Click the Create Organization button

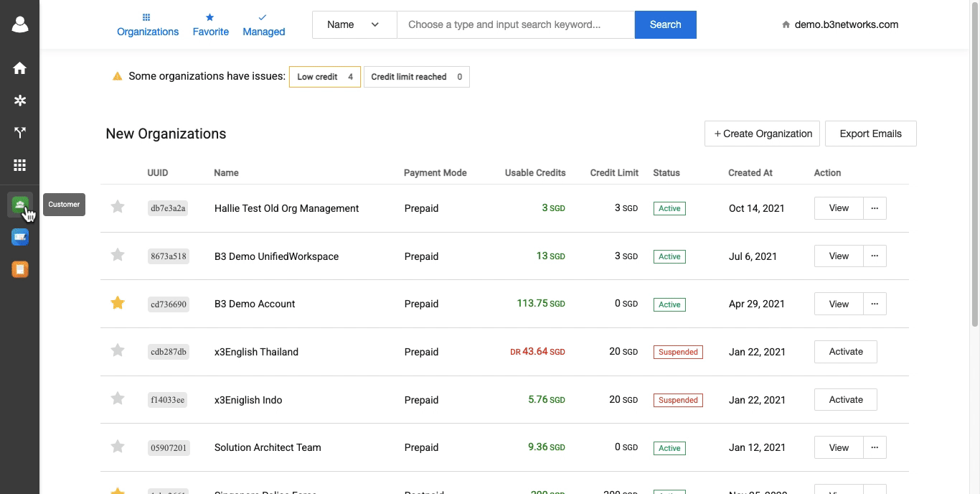(x=762, y=134)
